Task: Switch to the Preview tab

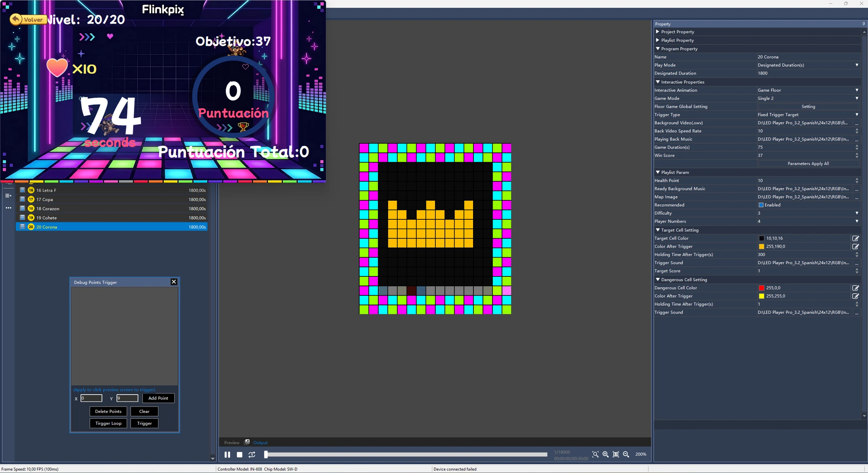Action: pyautogui.click(x=231, y=443)
